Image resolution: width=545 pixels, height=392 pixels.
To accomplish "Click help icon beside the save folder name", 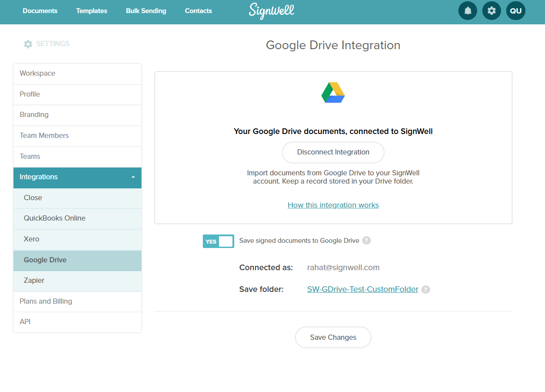I will (x=426, y=290).
